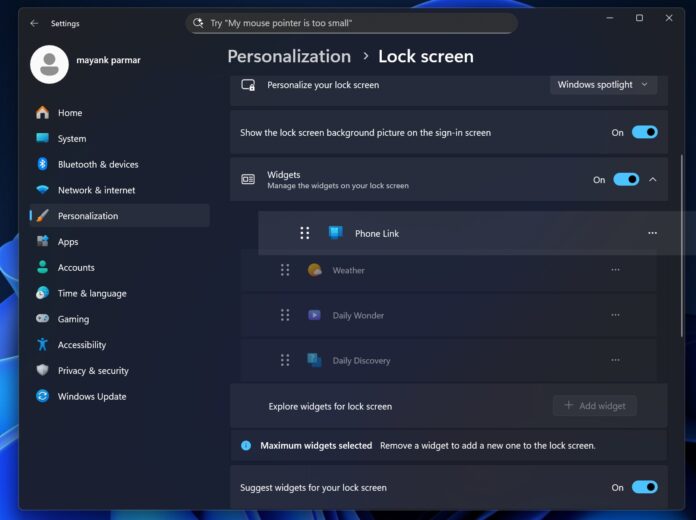Screen dimensions: 696x520
Task: Click the Apps icon in sidebar
Action: [x=43, y=241]
